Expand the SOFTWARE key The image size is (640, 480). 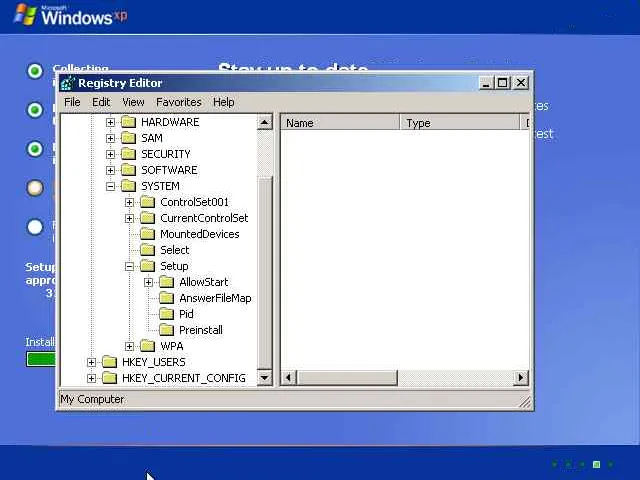(110, 170)
